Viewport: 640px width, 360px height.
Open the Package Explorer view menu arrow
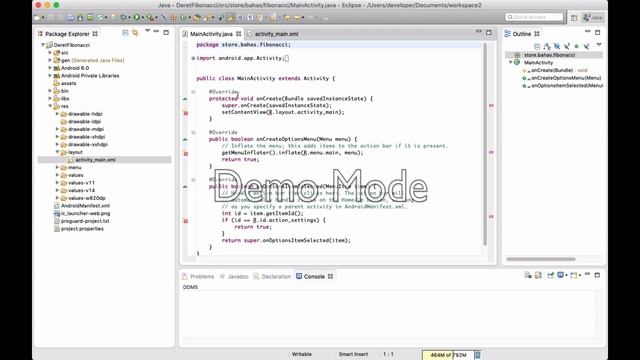[147, 31]
